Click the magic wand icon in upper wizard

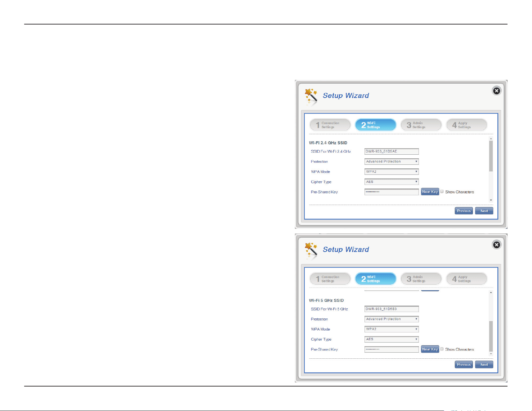click(x=311, y=96)
